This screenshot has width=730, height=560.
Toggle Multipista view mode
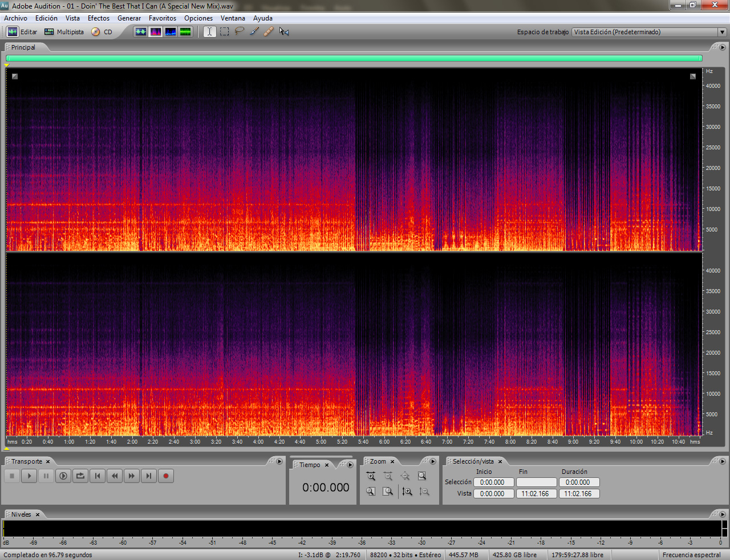[64, 32]
